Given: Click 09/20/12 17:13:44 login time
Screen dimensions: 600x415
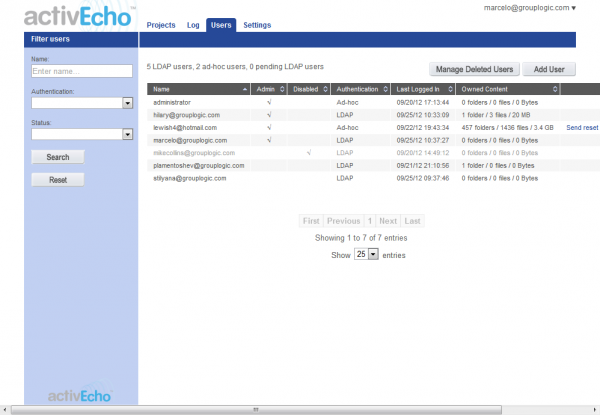Looking at the screenshot, I should click(x=423, y=103).
